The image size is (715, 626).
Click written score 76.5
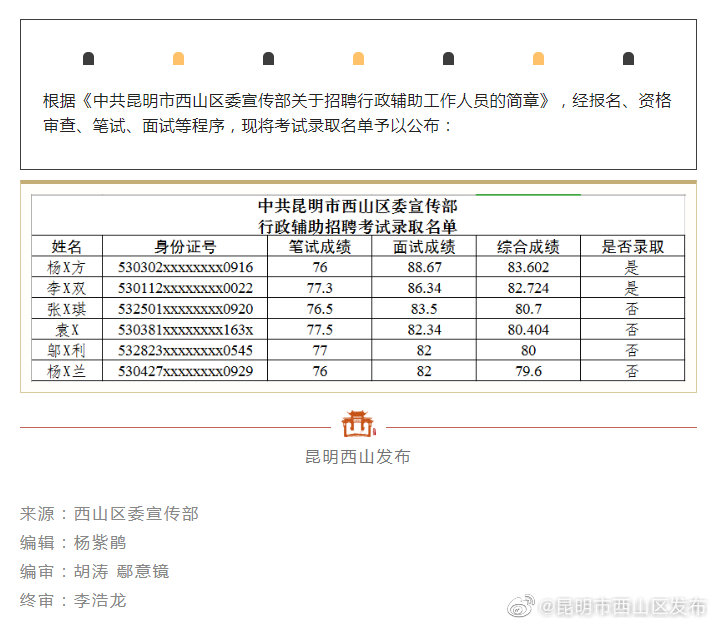pos(320,309)
